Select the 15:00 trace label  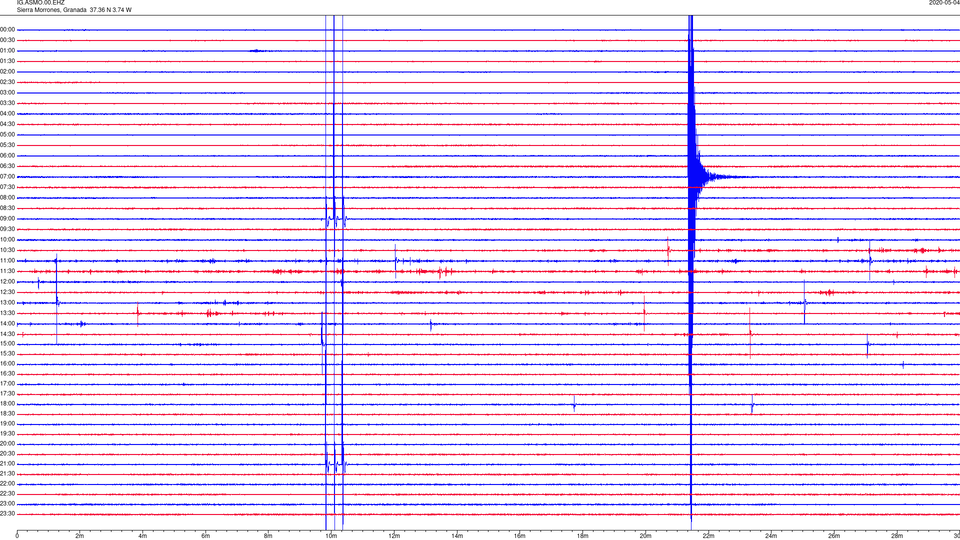pyautogui.click(x=7, y=344)
